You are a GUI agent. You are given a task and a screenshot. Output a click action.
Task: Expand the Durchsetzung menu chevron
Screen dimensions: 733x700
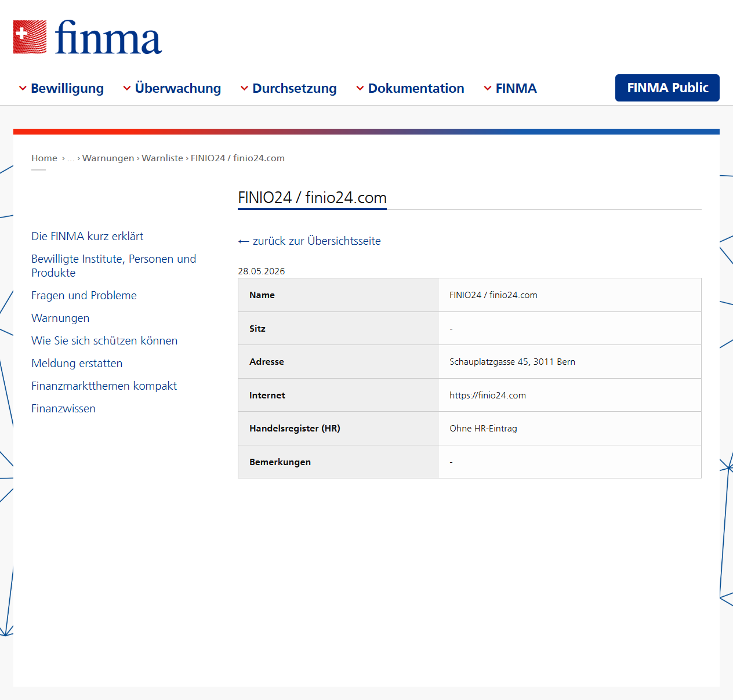pos(244,88)
